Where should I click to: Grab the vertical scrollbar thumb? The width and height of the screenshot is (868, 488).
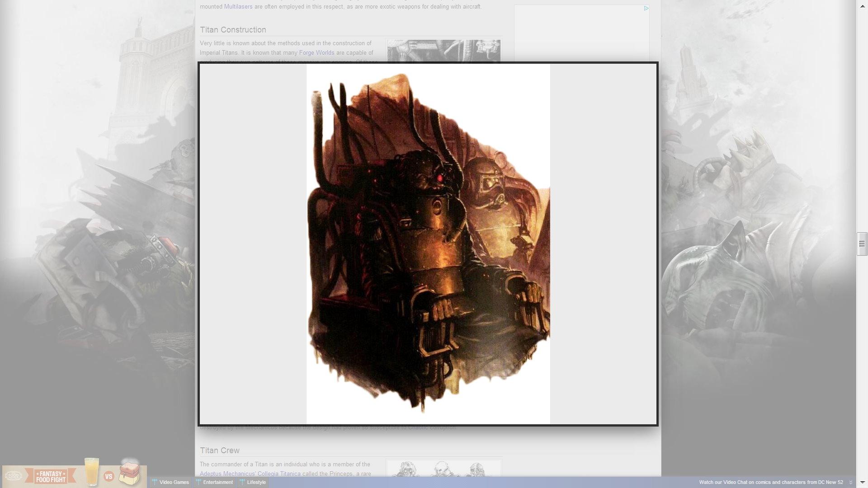(862, 244)
